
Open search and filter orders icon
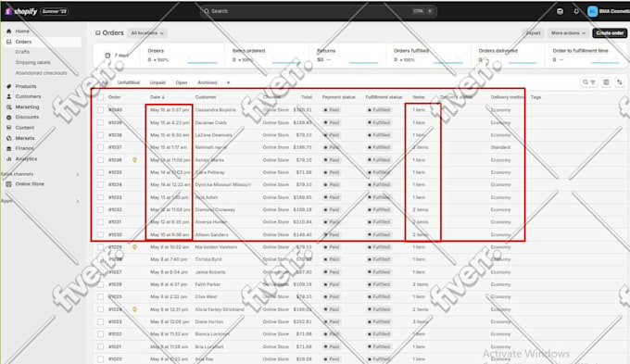(x=588, y=82)
